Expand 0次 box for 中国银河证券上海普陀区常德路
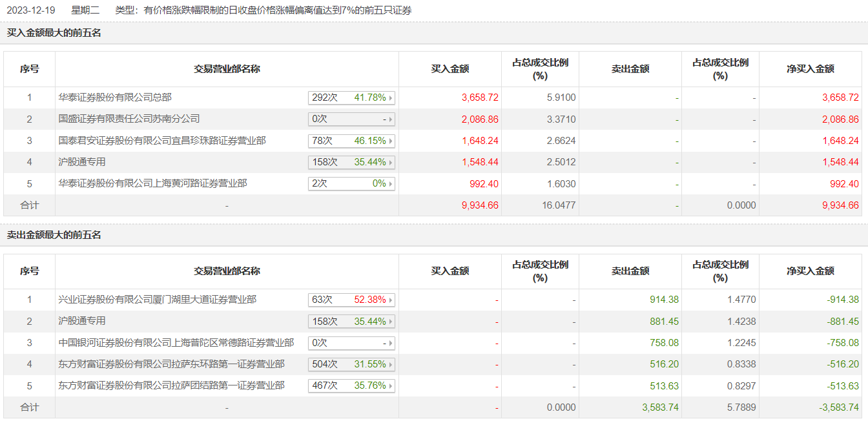 pyautogui.click(x=351, y=343)
